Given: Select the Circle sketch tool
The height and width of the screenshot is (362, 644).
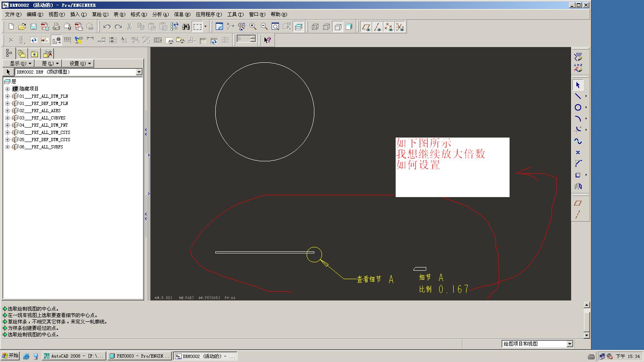Looking at the screenshot, I should click(578, 107).
